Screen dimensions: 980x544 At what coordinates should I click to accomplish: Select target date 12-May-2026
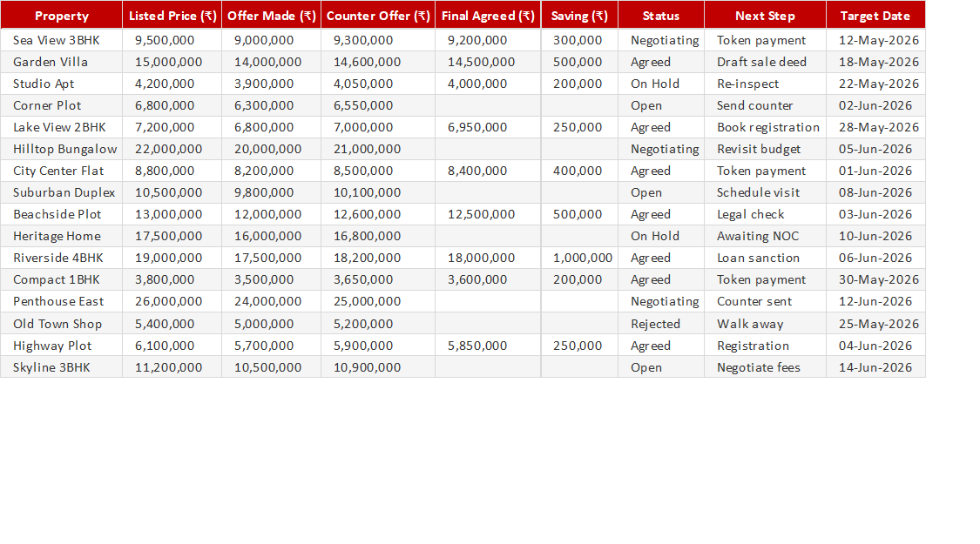(x=875, y=40)
